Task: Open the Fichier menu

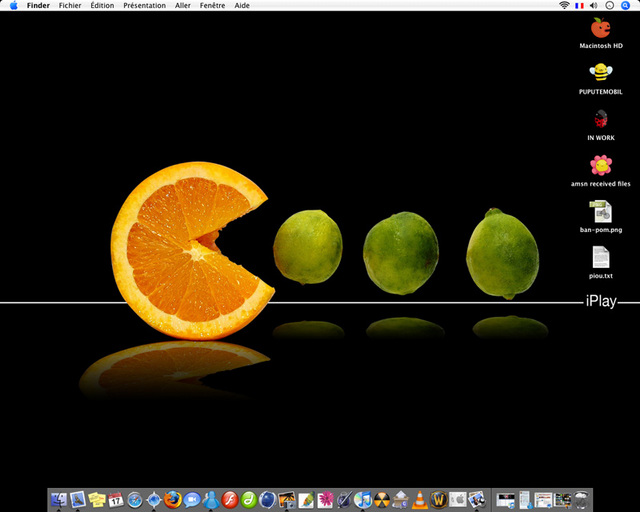Action: pyautogui.click(x=70, y=5)
